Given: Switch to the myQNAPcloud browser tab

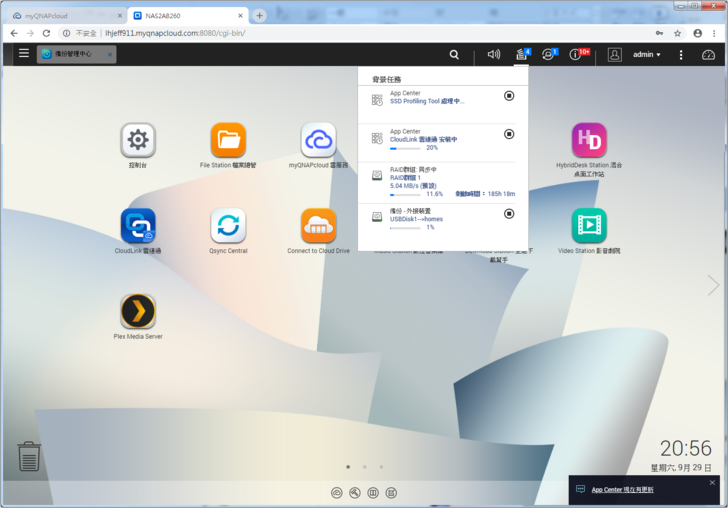Looking at the screenshot, I should coord(65,16).
